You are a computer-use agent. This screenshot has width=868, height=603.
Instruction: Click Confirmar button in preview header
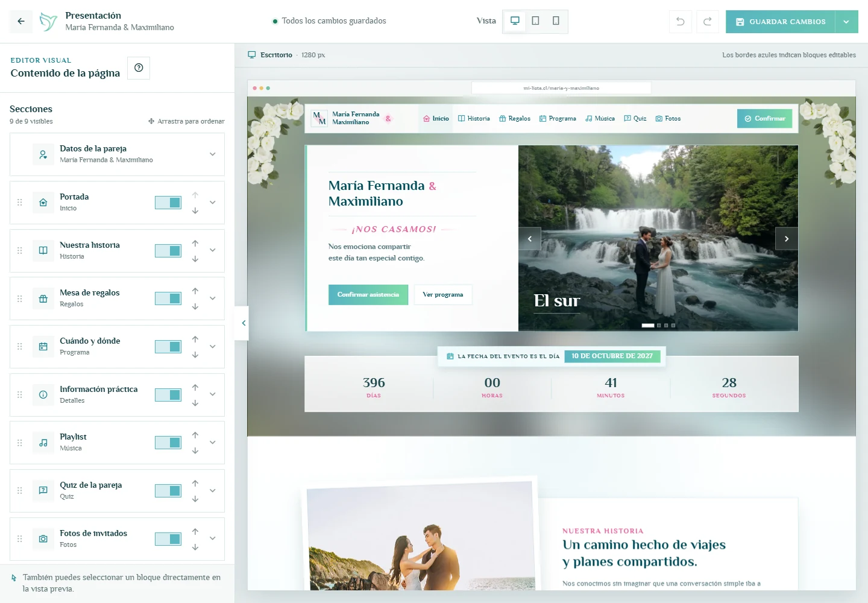(764, 119)
